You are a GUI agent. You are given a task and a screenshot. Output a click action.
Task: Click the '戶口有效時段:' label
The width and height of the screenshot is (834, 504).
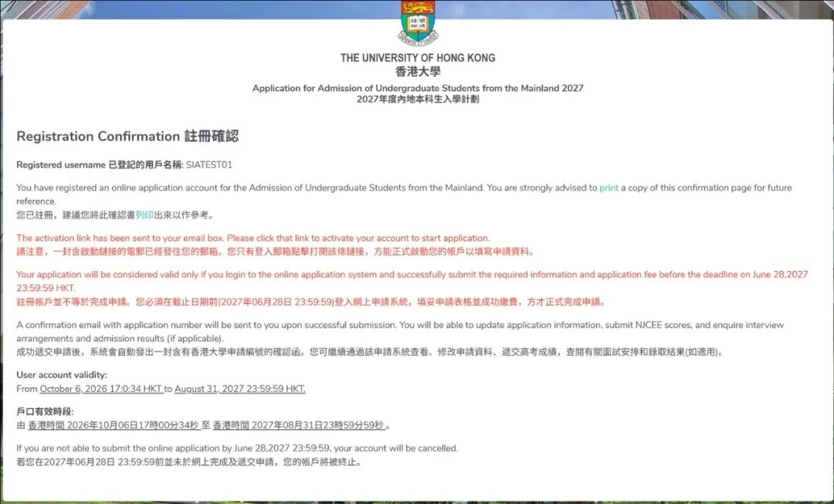point(46,411)
